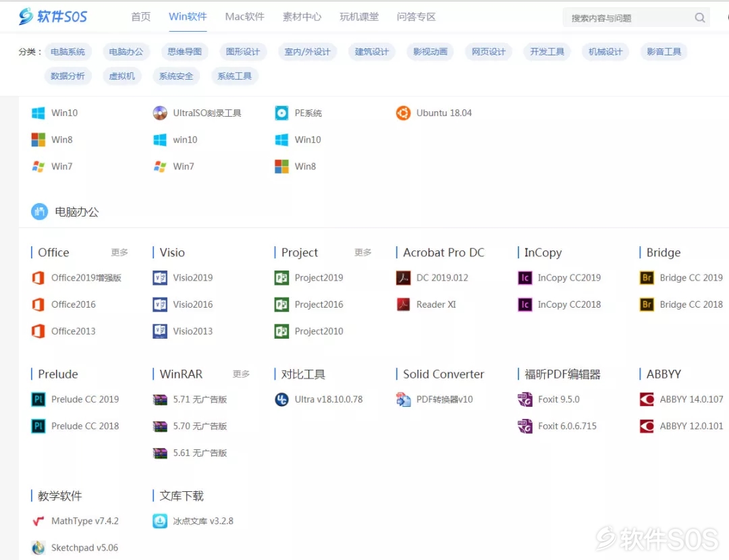729x560 pixels.
Task: Open the ABBYY 14.0.107 icon
Action: [647, 399]
